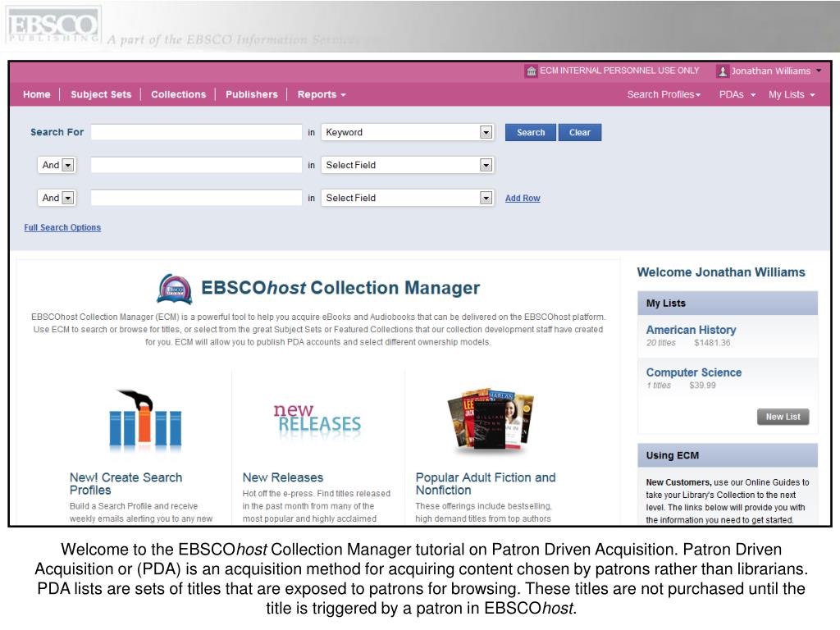Open the Reports dropdown menu

pyautogui.click(x=322, y=95)
